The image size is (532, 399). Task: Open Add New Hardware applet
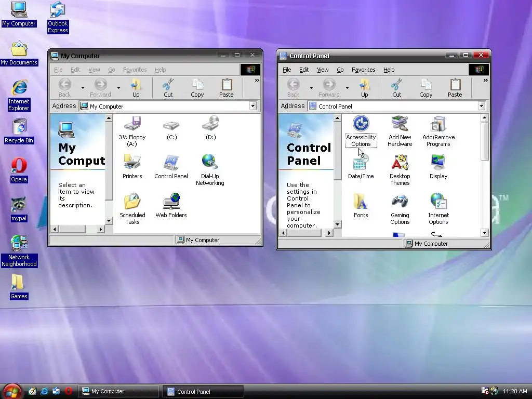click(x=400, y=131)
